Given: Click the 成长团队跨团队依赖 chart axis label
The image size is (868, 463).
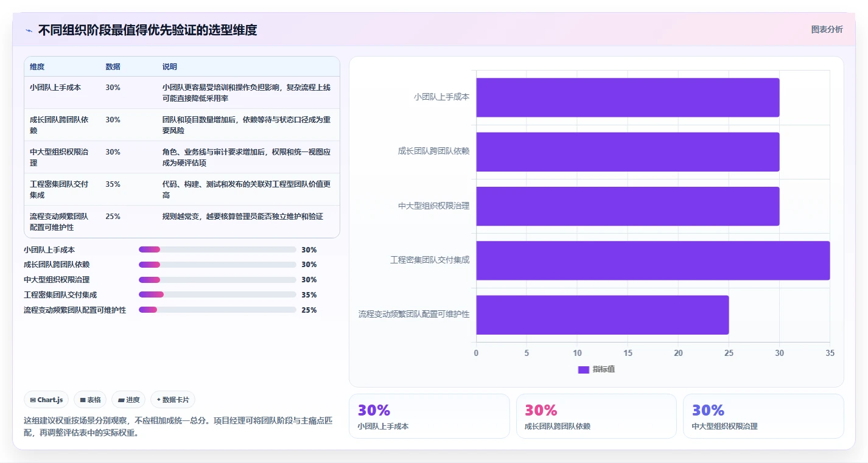Looking at the screenshot, I should (433, 151).
